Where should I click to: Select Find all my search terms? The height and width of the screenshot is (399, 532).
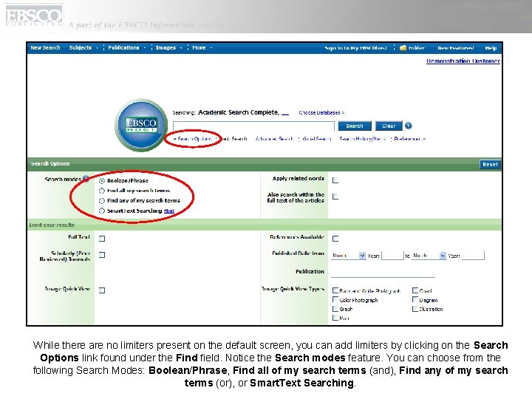point(101,191)
